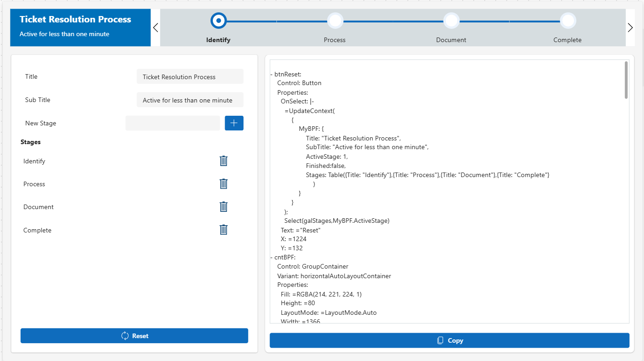Delete the Identify stage with its trash icon
Image resolution: width=644 pixels, height=361 pixels.
[223, 161]
